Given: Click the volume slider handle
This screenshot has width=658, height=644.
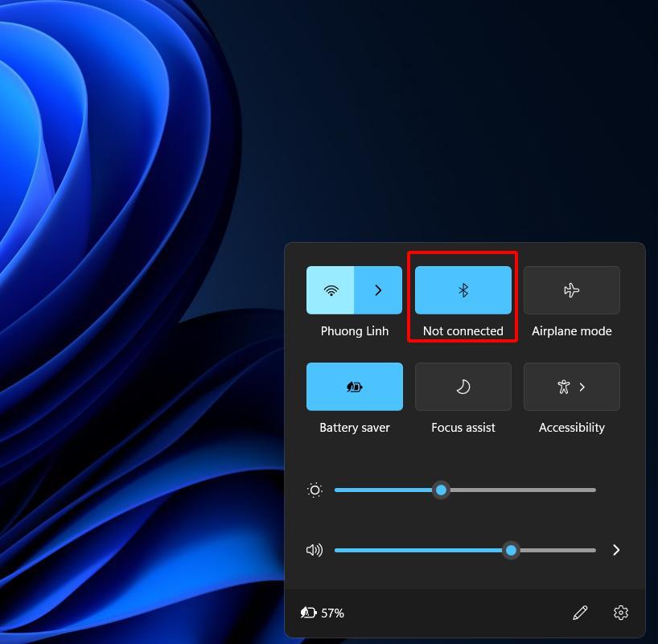Looking at the screenshot, I should tap(511, 550).
